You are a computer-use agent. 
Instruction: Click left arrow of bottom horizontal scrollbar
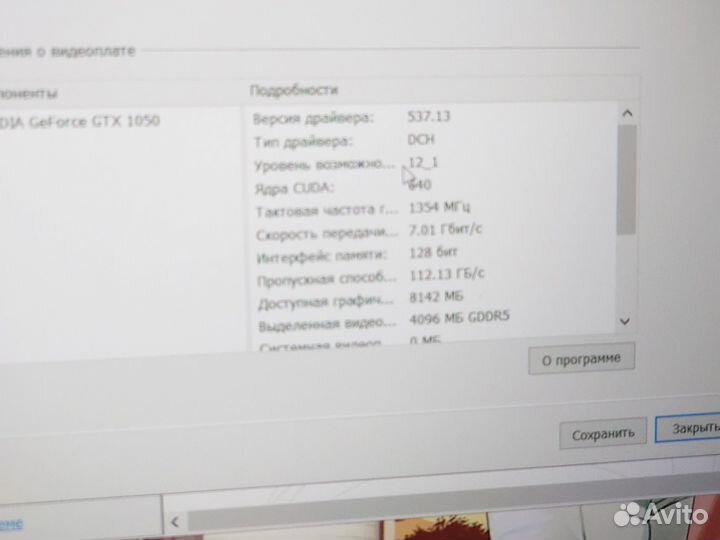pyautogui.click(x=174, y=522)
